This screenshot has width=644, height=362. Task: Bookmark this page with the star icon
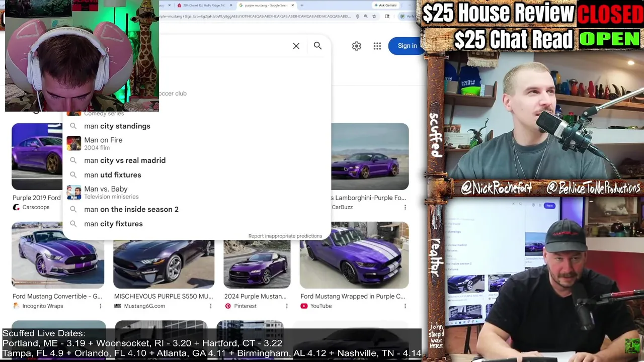pyautogui.click(x=374, y=16)
